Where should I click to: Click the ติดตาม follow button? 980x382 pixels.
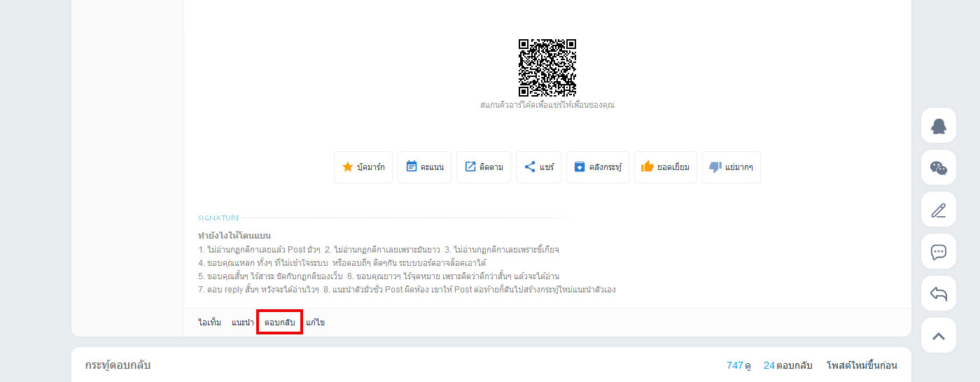point(484,167)
